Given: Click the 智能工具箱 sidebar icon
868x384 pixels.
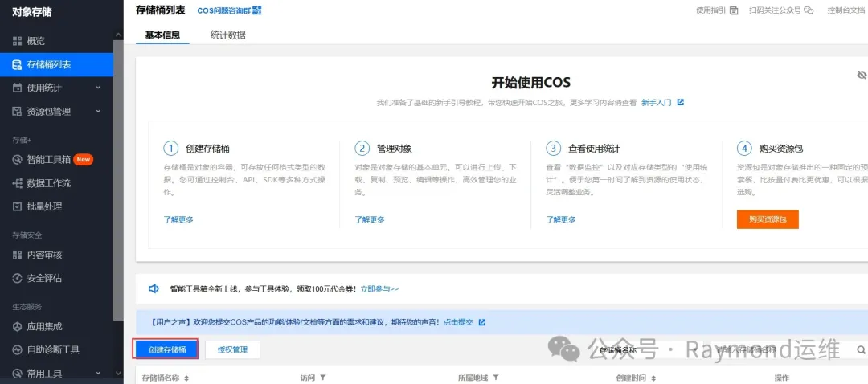Looking at the screenshot, I should tap(17, 160).
